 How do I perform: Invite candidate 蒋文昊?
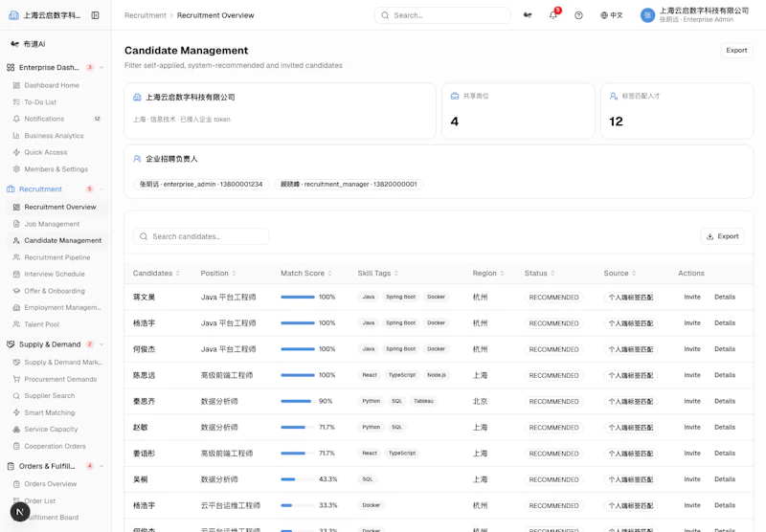(x=691, y=297)
